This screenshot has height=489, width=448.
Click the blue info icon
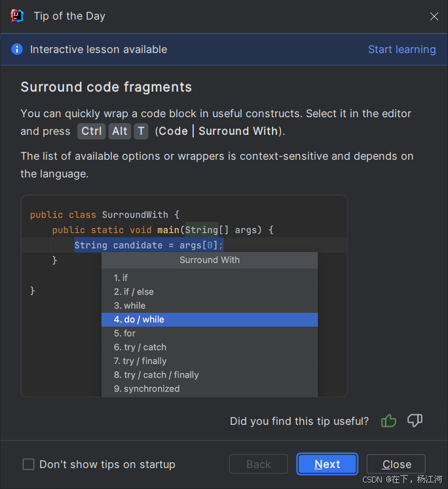pyautogui.click(x=17, y=50)
